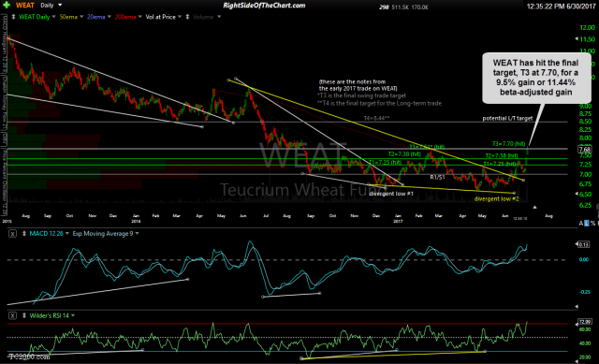This screenshot has width=599, height=364.
Task: Click the RightSideOfTheChart.com title text
Action: point(264,6)
